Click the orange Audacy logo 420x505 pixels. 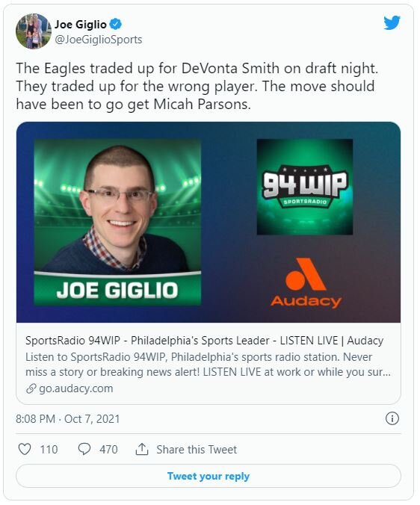coord(306,283)
